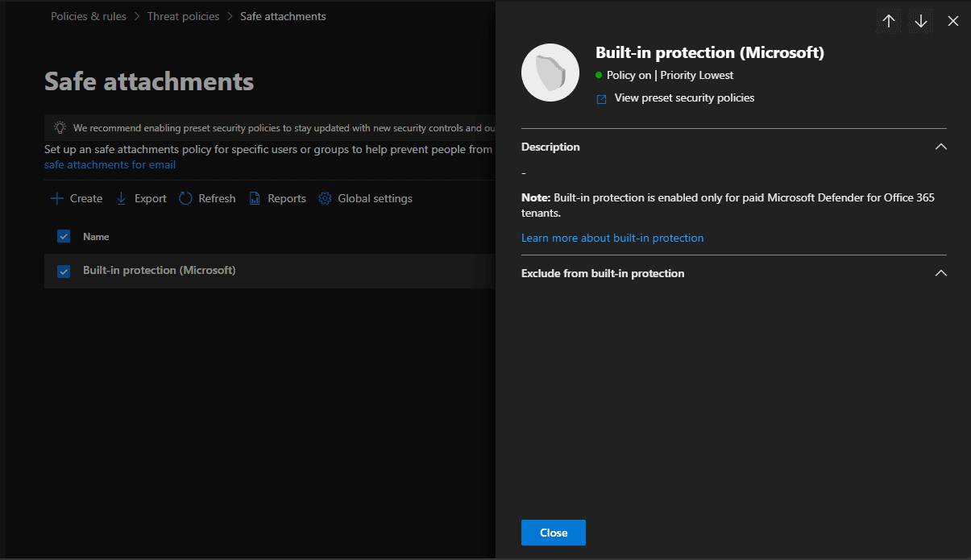Uncheck the Built-in protection (Microsoft) row checkbox
Image resolution: width=971 pixels, height=560 pixels.
click(x=64, y=272)
